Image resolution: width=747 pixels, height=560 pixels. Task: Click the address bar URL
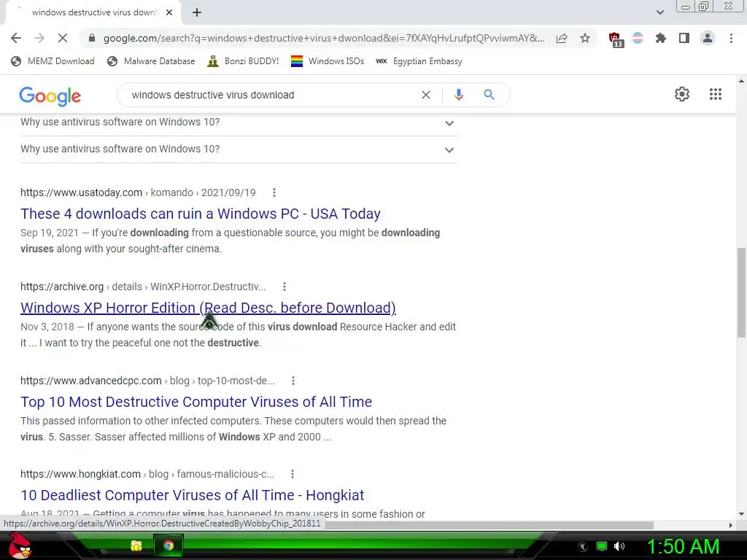pos(324,38)
